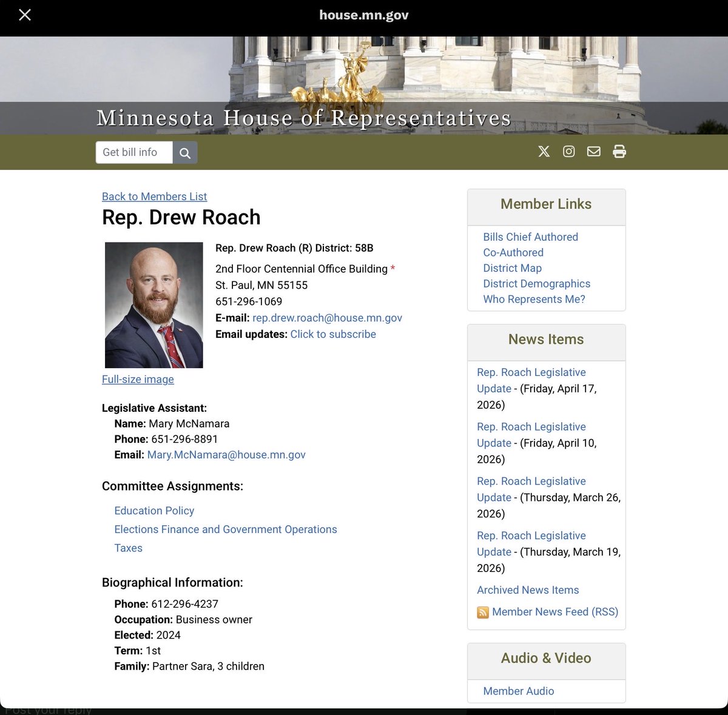
Task: Open Elections Finance and Government Operations link
Action: point(226,529)
